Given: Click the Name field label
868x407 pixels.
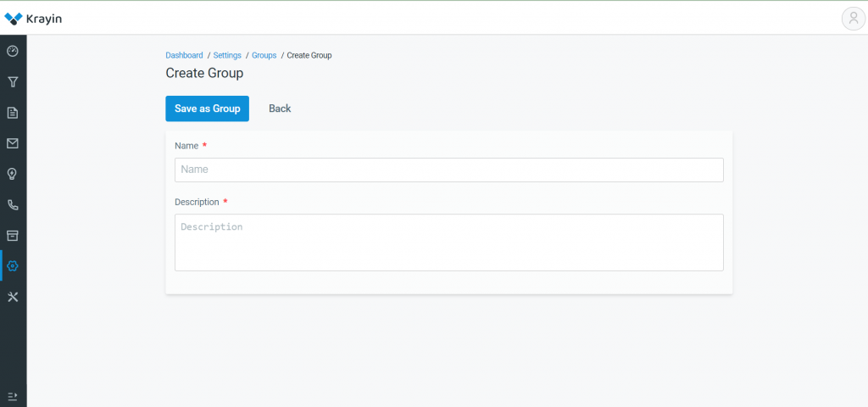Looking at the screenshot, I should [x=186, y=146].
